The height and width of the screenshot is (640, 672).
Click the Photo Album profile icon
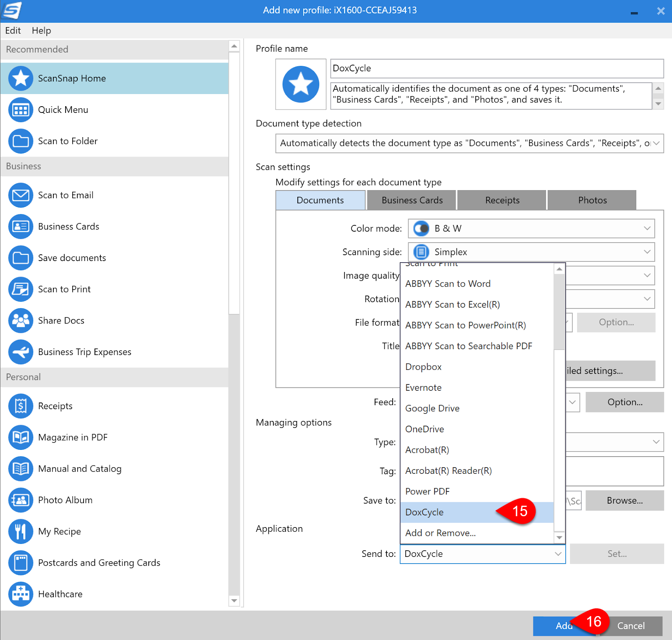20,500
